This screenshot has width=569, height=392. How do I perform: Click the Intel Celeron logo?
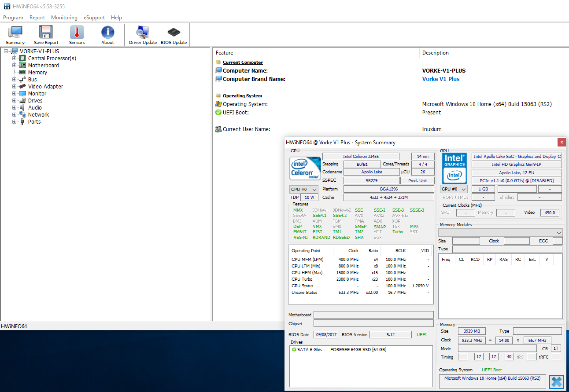[x=305, y=169]
